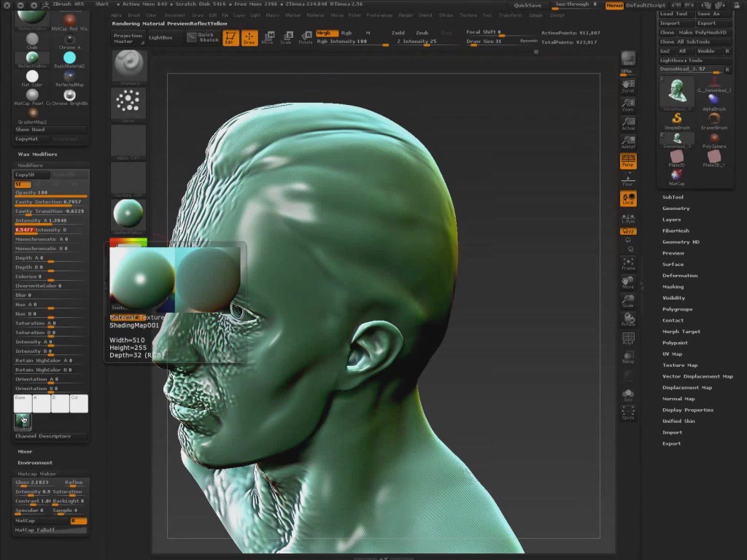
Task: Open the Document menu
Action: (x=174, y=15)
